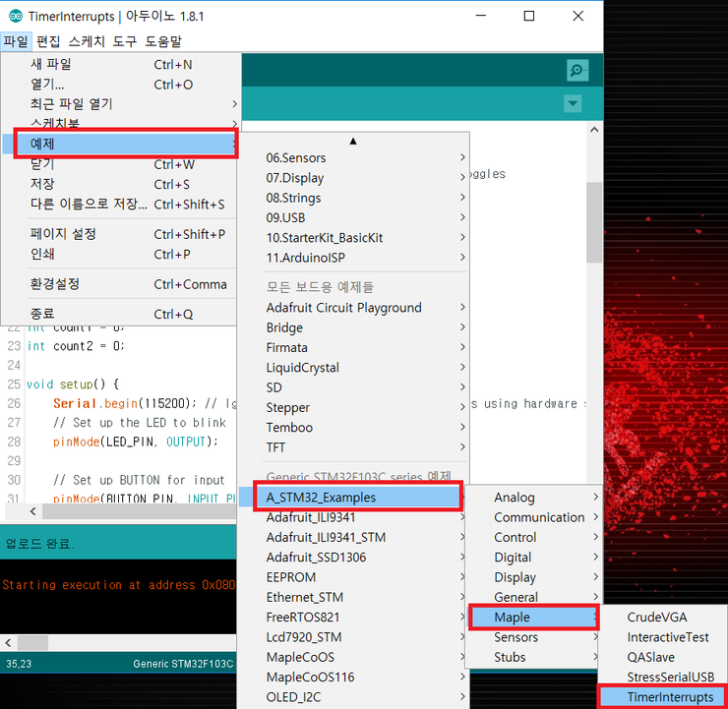
Task: Click the up arrow atop examples submenu
Action: coord(353,141)
